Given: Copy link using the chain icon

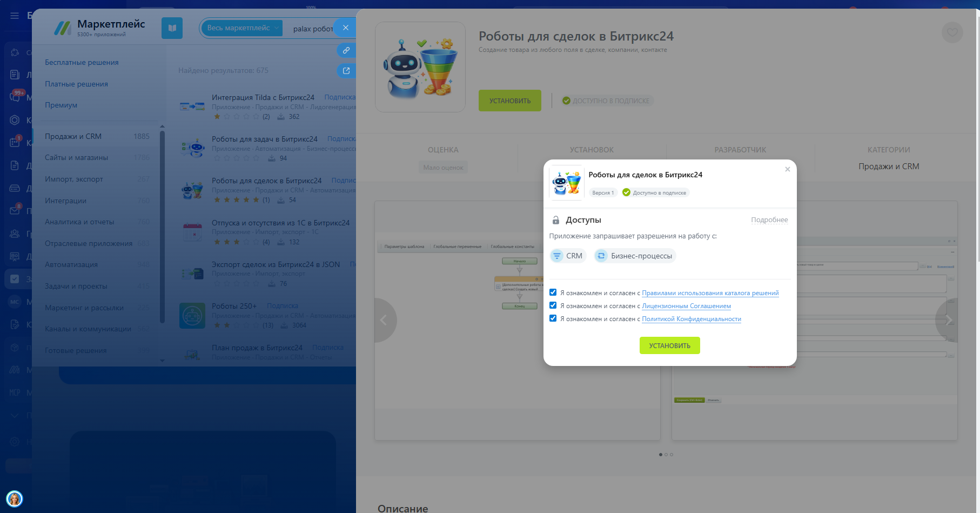Looking at the screenshot, I should [346, 50].
